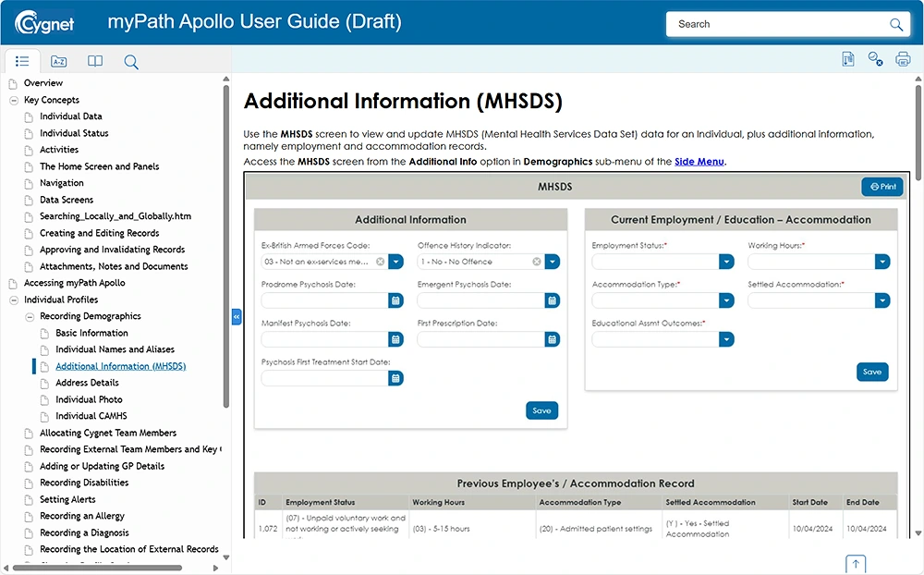924x575 pixels.
Task: Select Address Details in the contents tree
Action: [x=87, y=383]
